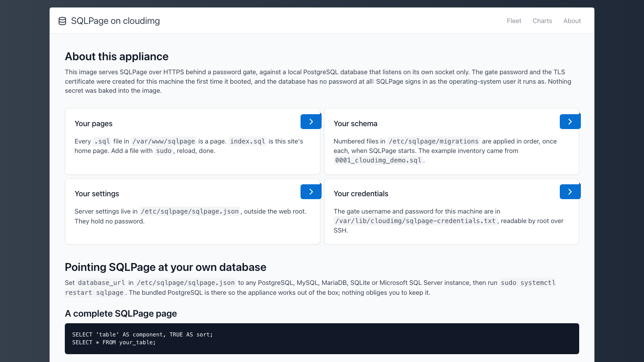Screen dimensions: 644x362
Task: Click the 'About this appliance' heading
Action: (x=117, y=56)
